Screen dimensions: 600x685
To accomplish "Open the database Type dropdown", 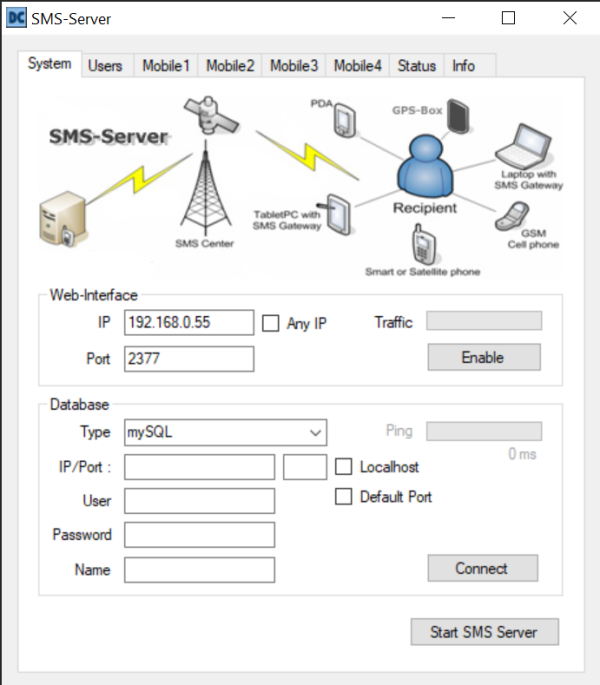I will (225, 432).
